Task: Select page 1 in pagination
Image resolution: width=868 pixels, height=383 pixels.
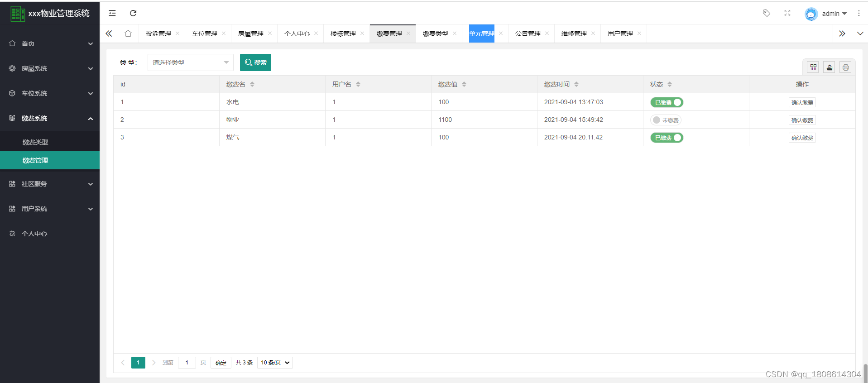Action: [138, 363]
